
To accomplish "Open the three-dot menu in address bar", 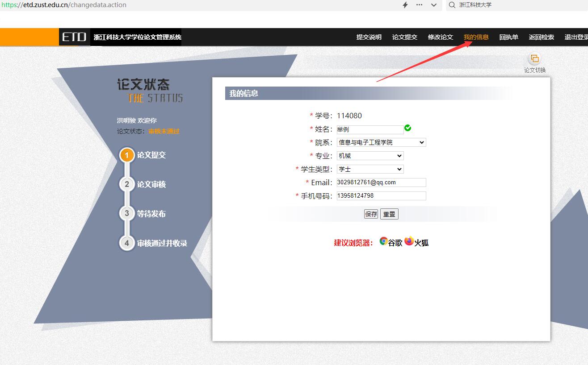I will [419, 5].
